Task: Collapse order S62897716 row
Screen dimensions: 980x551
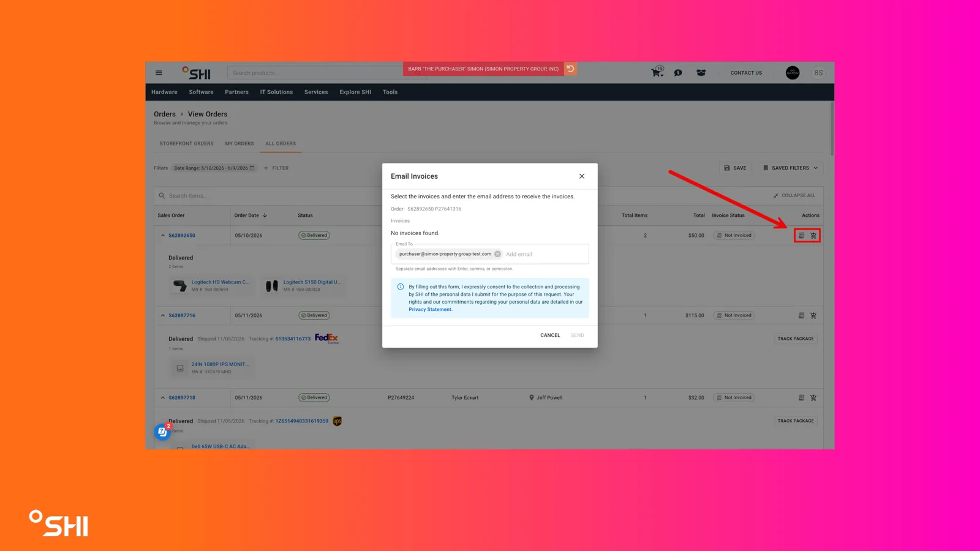Action: coord(163,315)
